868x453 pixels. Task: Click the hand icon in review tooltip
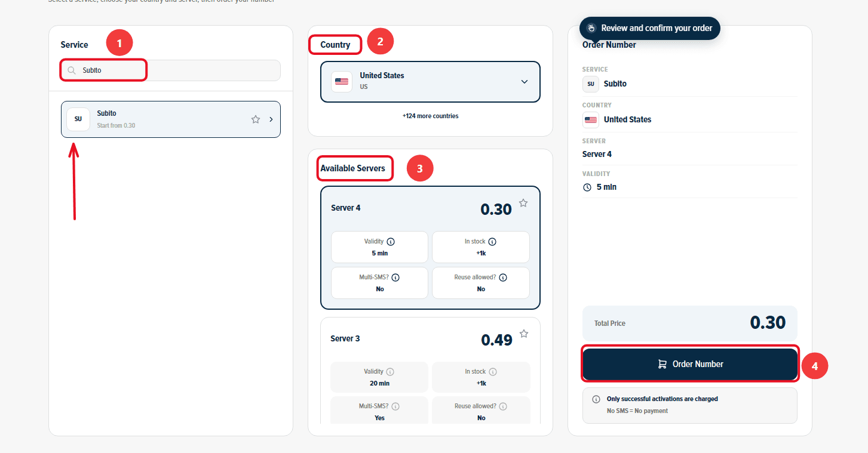click(591, 28)
